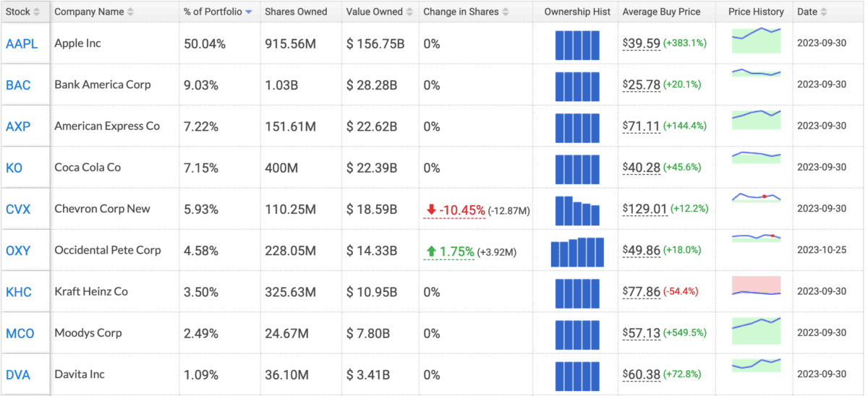Image resolution: width=868 pixels, height=396 pixels.
Task: Select Davita average buy price $60.38
Action: click(x=641, y=374)
